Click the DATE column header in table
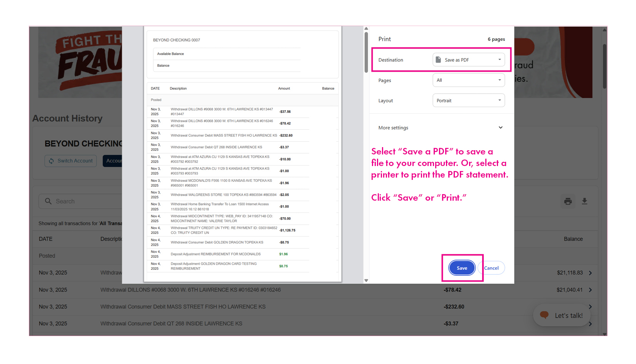The image size is (636, 364). (45, 239)
